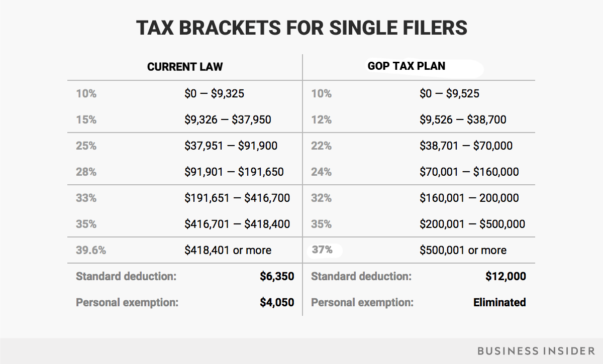Select the Current Law column header
The width and height of the screenshot is (603, 364).
[x=185, y=67]
